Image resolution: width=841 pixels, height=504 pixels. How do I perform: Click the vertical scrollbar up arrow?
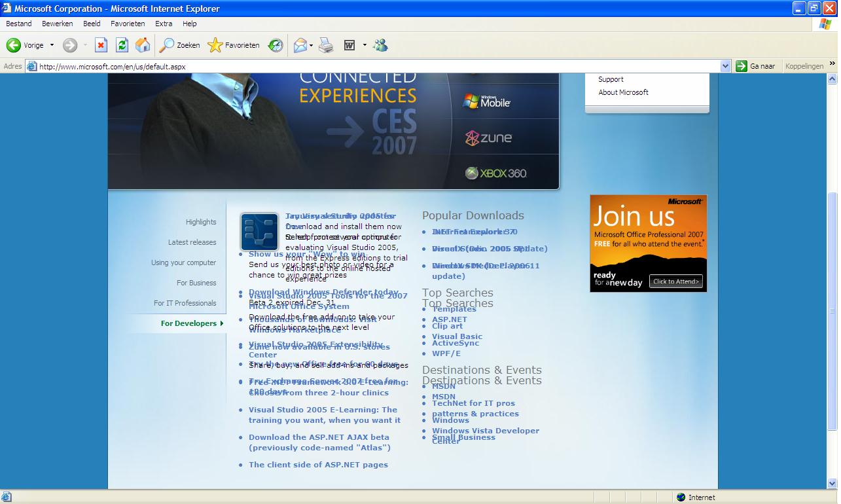point(832,79)
